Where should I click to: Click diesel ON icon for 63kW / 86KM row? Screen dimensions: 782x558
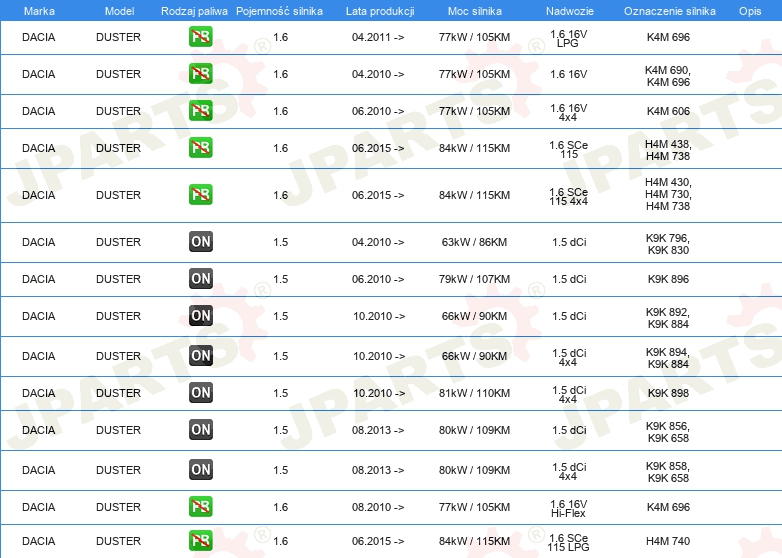point(200,241)
